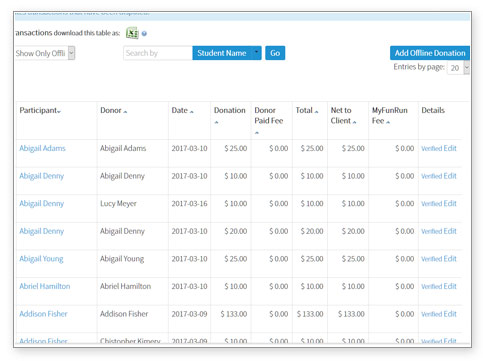Image resolution: width=483 pixels, height=361 pixels.
Task: Select donor name Lucy Meyer
Action: (118, 204)
